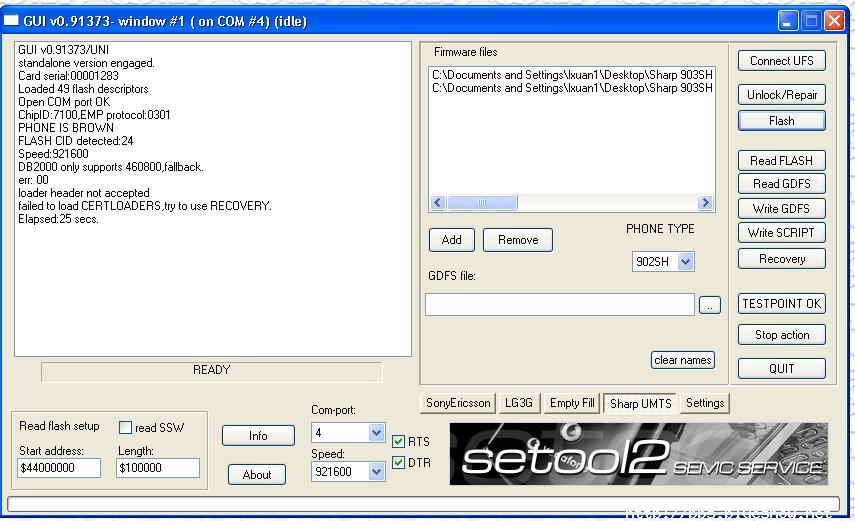Toggle the RTS checkbox
The image size is (855, 521).
(399, 442)
